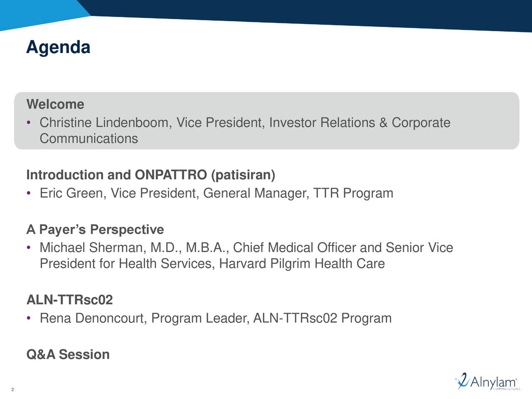Click the Welcome section heading
Image resolution: width=532 pixels, height=399 pixels.
point(55,104)
